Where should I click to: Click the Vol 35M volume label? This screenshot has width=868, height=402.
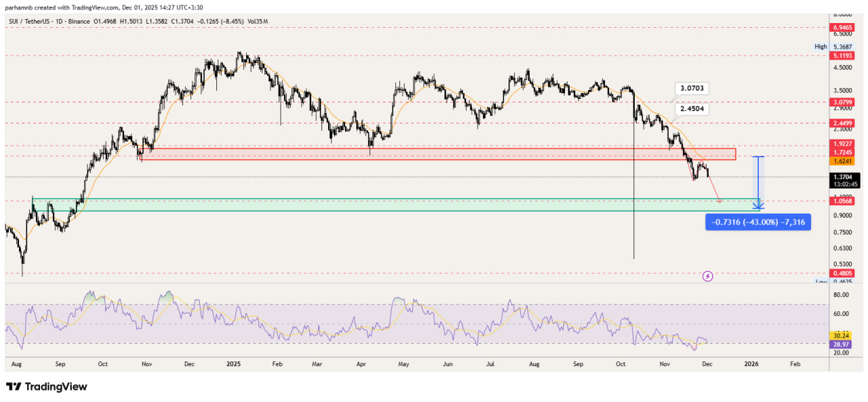[257, 22]
